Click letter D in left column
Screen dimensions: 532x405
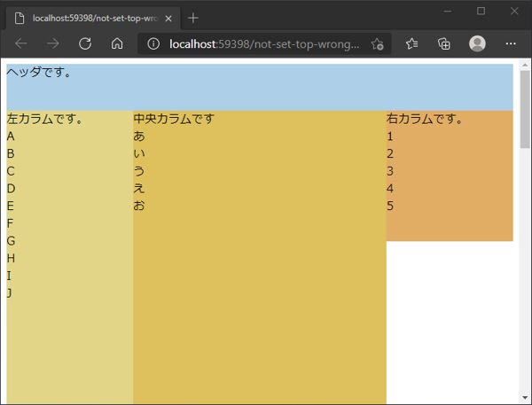coord(11,189)
